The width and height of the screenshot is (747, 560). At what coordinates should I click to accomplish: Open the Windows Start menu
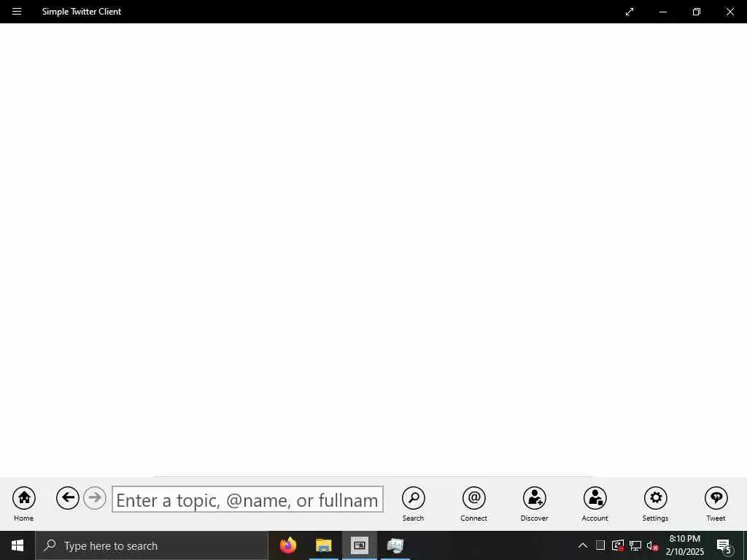click(x=18, y=545)
